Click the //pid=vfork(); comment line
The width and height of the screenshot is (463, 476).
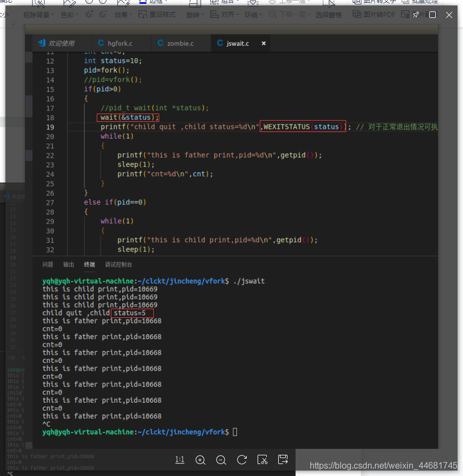112,79
